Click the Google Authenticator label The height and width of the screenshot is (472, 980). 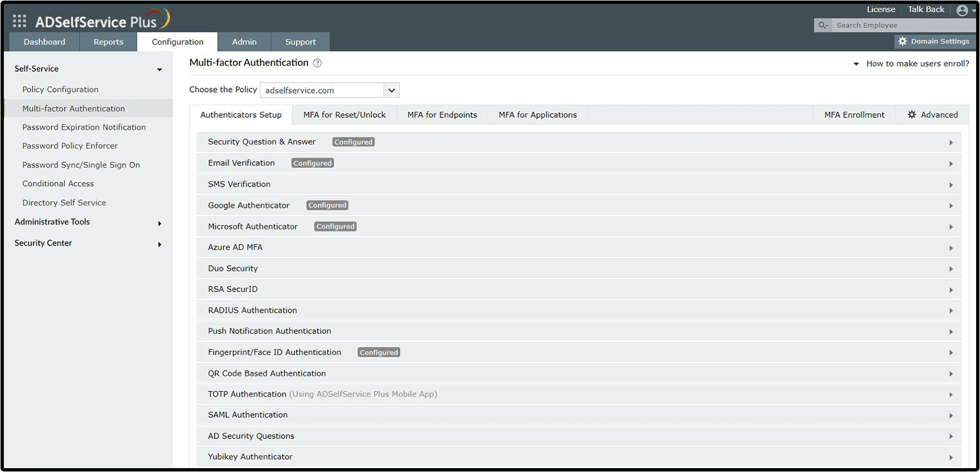[x=249, y=205]
